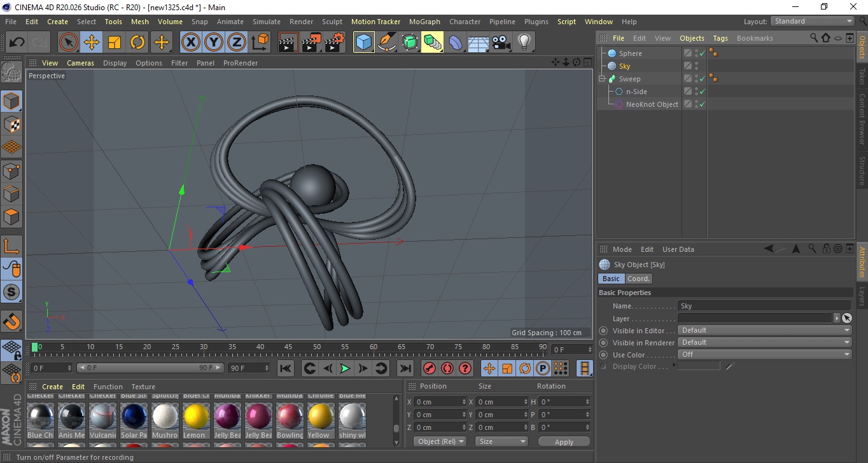Open material manager Create menu

click(x=53, y=387)
